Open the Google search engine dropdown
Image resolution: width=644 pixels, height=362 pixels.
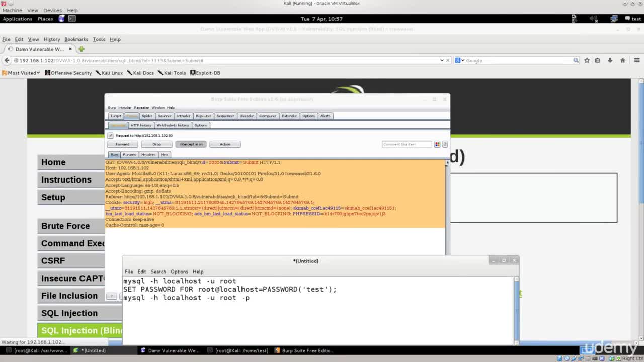coord(458,60)
